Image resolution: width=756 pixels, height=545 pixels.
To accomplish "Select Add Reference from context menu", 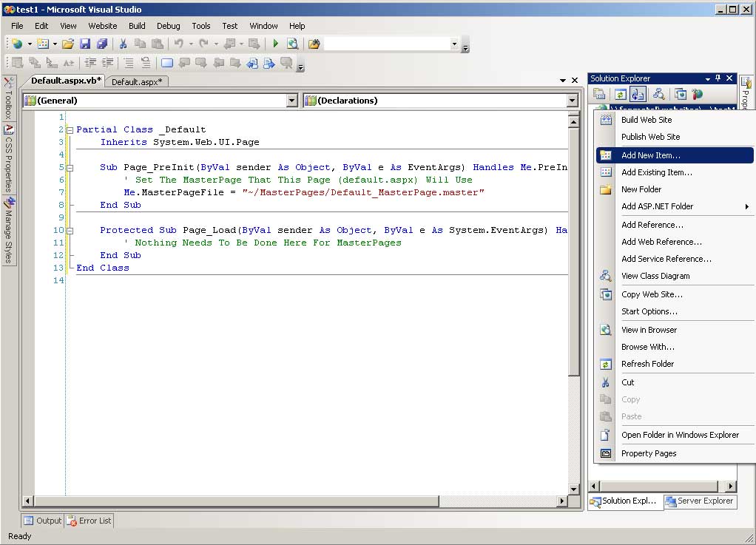I will click(675, 225).
